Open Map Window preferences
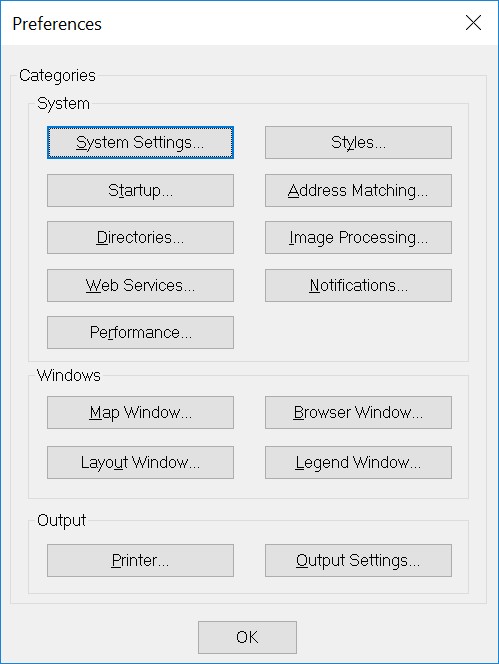The height and width of the screenshot is (664, 499). click(140, 412)
